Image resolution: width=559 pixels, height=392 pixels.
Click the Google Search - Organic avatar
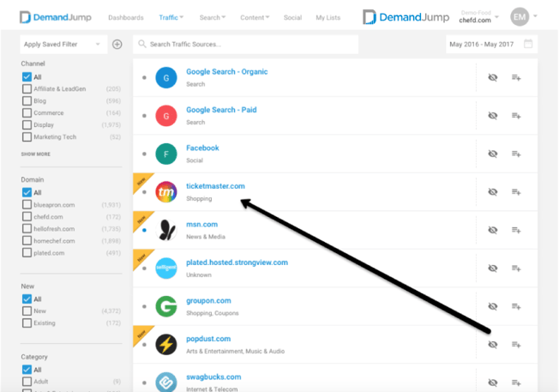[x=166, y=78]
